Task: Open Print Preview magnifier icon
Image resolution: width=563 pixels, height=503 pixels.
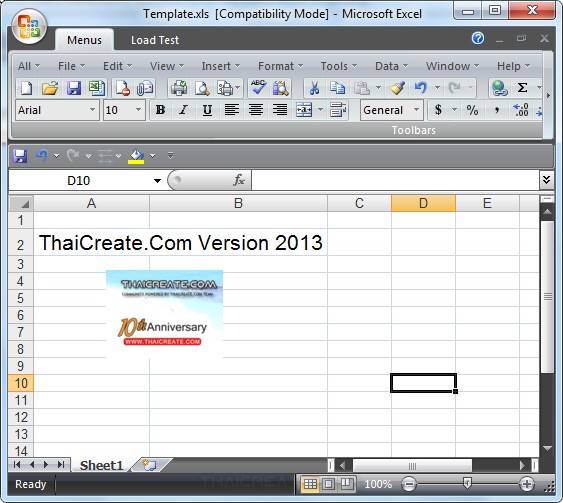Action: 202,88
